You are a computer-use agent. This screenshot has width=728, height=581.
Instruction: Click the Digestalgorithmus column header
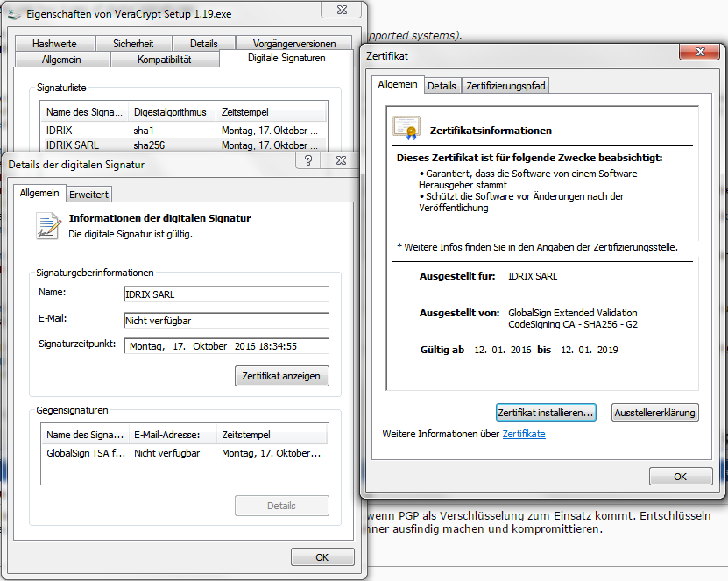[172, 112]
